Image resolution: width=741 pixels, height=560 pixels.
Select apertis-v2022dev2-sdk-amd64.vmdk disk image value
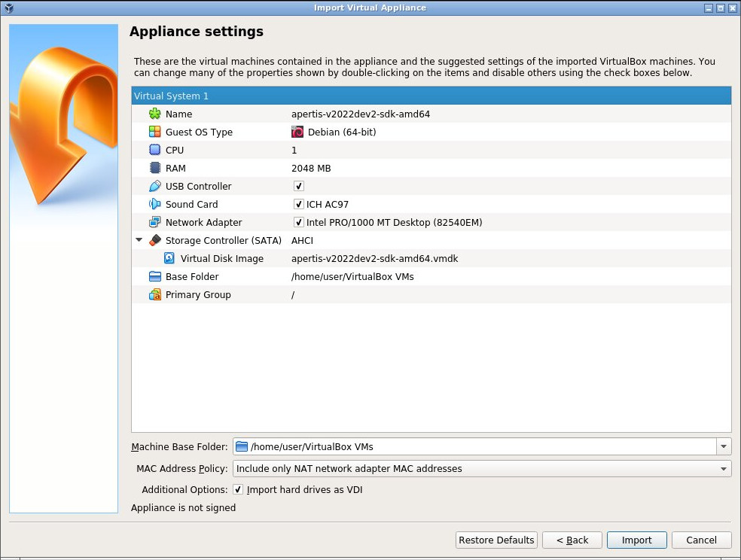point(375,258)
